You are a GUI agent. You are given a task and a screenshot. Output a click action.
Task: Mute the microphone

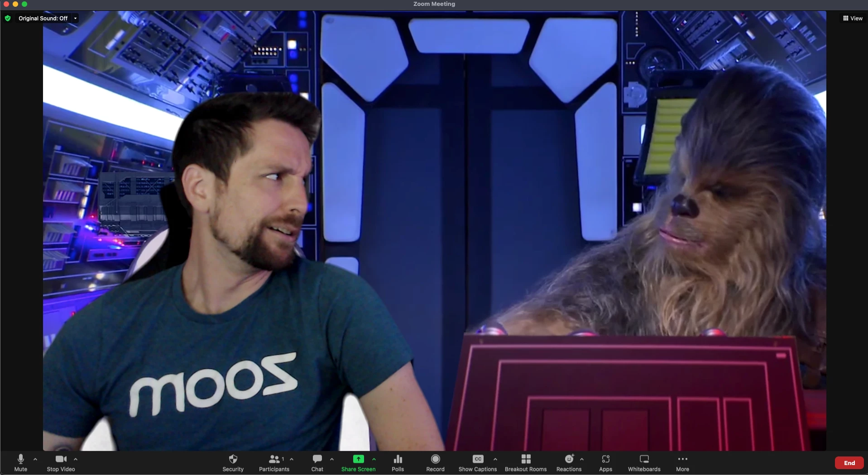tap(20, 463)
